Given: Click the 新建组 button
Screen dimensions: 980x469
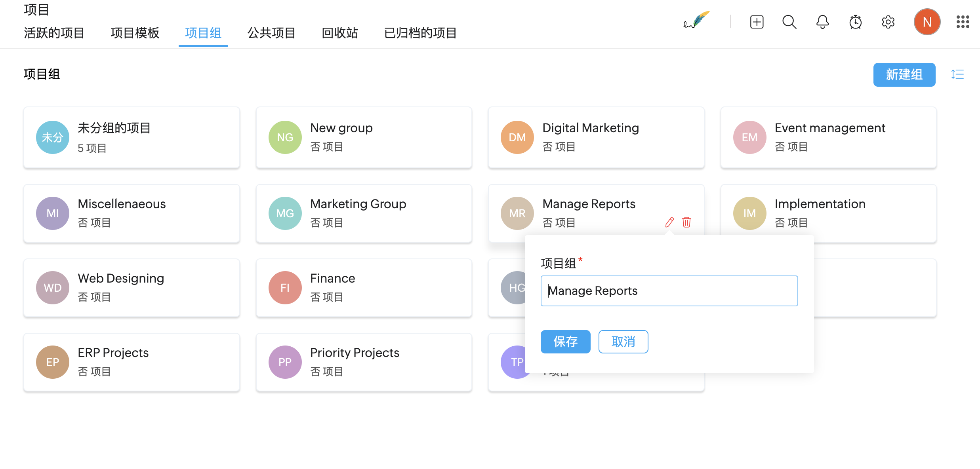Looking at the screenshot, I should click(x=904, y=74).
